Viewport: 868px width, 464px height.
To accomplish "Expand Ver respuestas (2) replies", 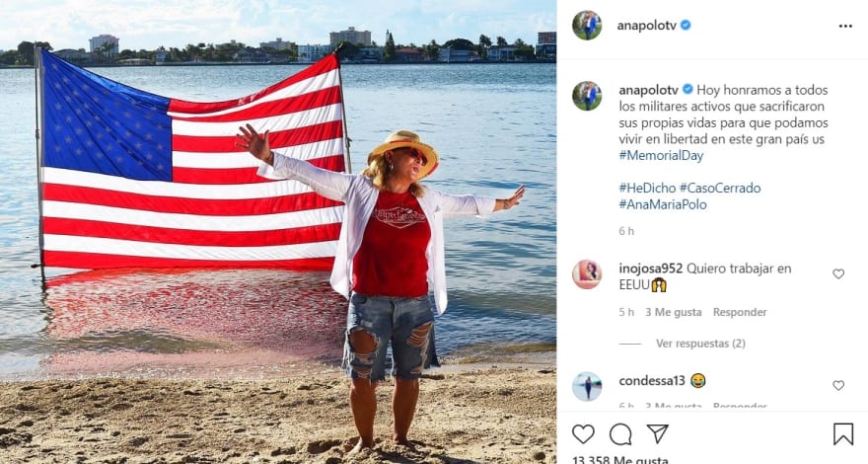I will point(700,344).
